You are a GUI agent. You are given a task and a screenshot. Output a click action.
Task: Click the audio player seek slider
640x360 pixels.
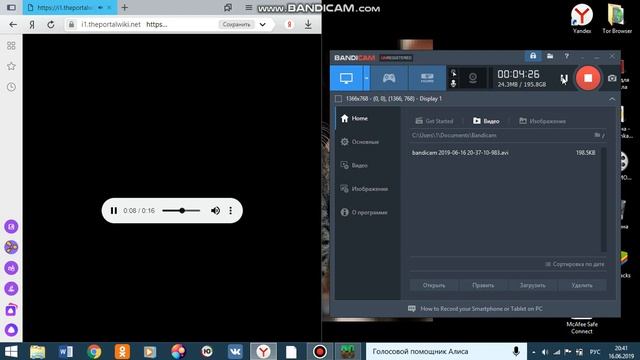[x=181, y=211]
